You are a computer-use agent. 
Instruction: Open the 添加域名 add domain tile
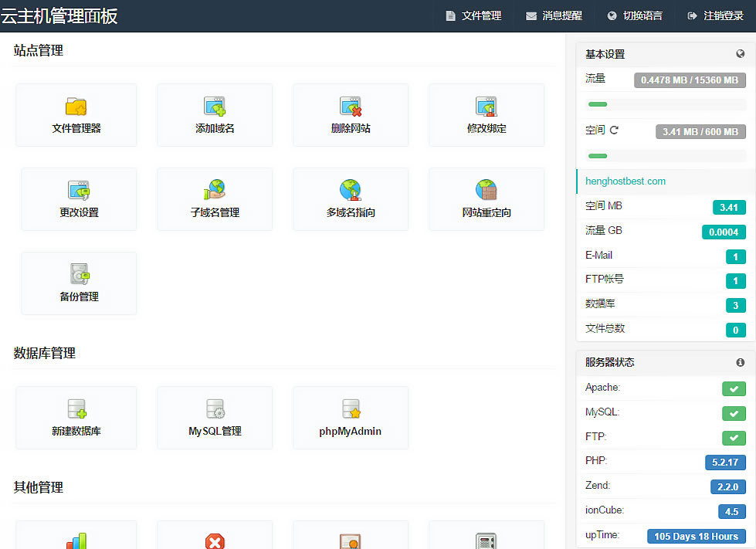(x=215, y=115)
